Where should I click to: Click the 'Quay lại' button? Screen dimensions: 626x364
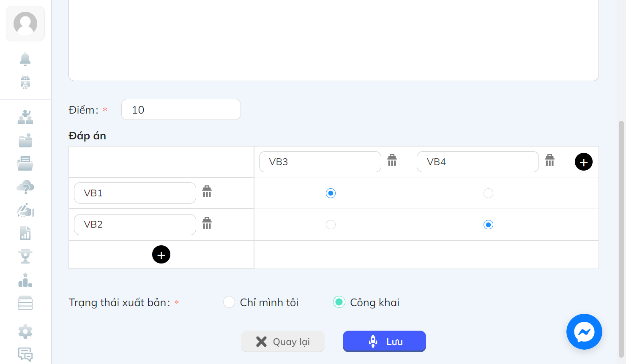pyautogui.click(x=283, y=341)
